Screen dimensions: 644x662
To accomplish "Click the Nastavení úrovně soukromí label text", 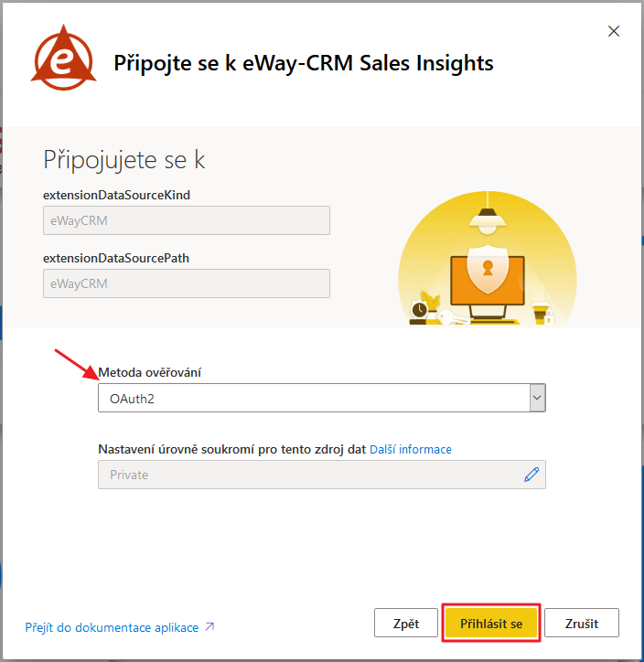I will tap(231, 449).
